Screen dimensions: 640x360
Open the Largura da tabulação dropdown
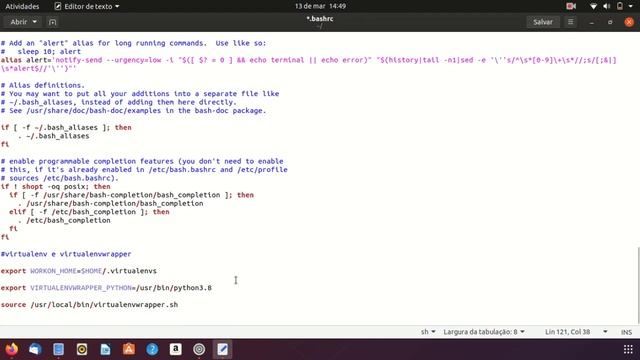[x=484, y=332]
